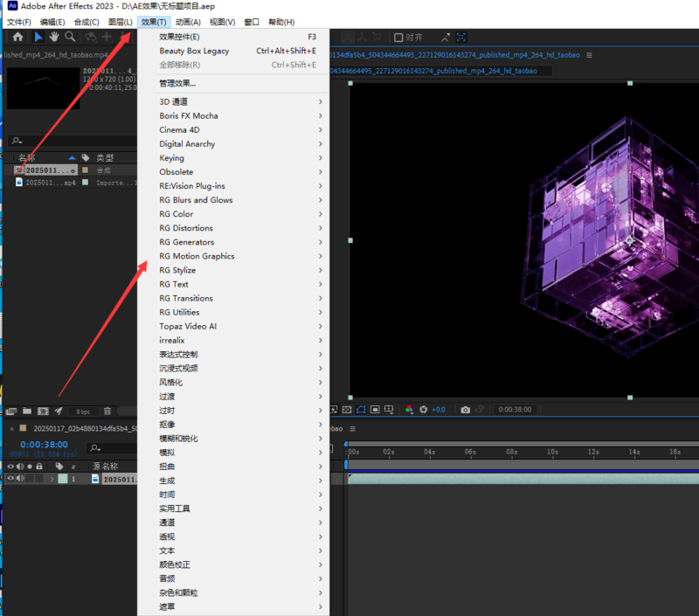Click the new composition icon in Project panel

click(43, 411)
